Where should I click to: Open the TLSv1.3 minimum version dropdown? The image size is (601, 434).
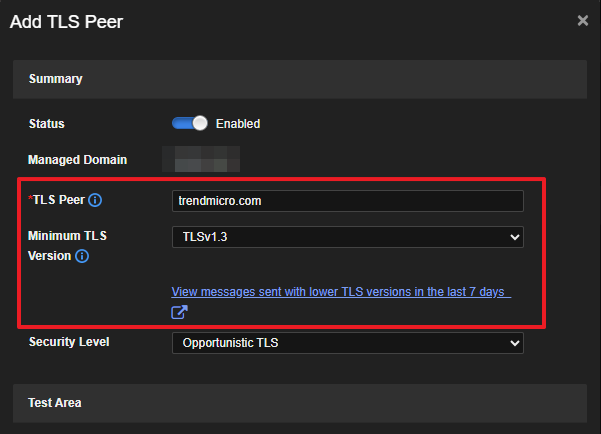tap(347, 237)
